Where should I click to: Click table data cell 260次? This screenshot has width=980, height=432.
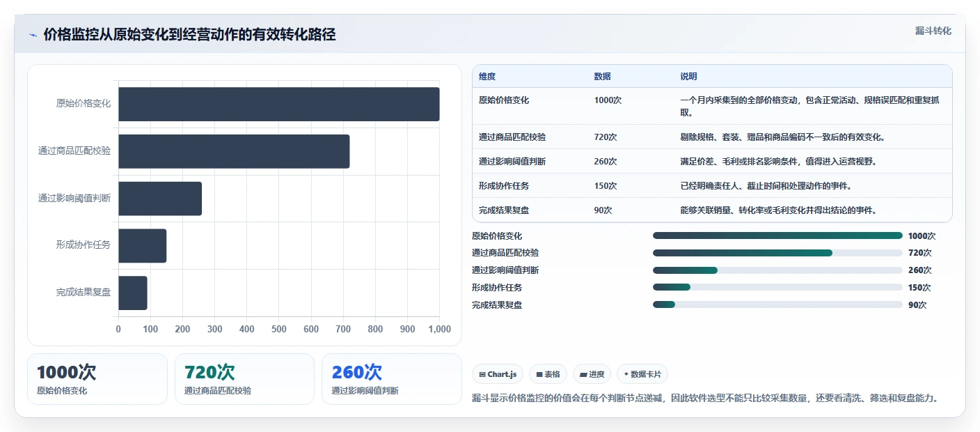click(606, 162)
